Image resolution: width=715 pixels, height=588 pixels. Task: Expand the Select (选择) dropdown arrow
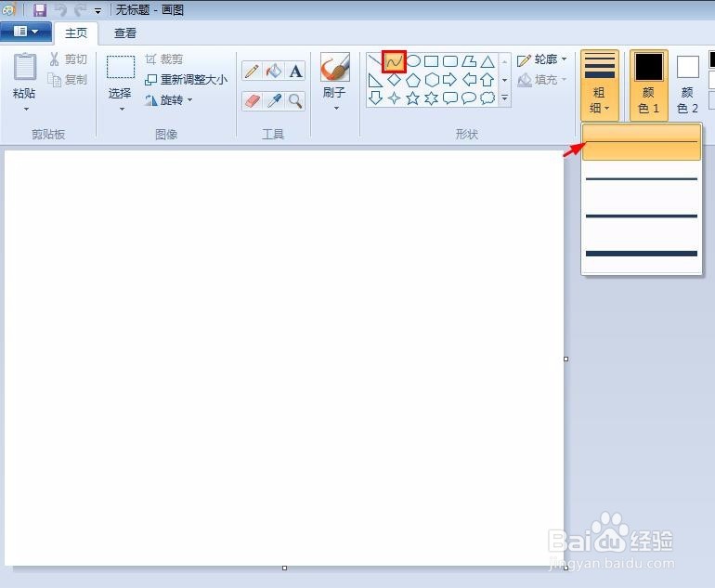point(122,109)
